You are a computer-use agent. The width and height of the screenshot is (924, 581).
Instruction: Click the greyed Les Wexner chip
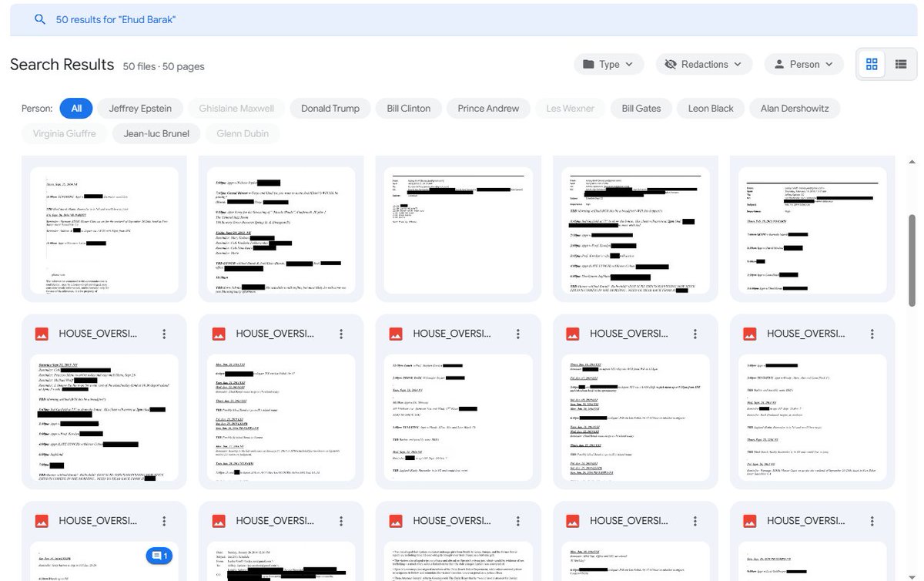tap(571, 109)
